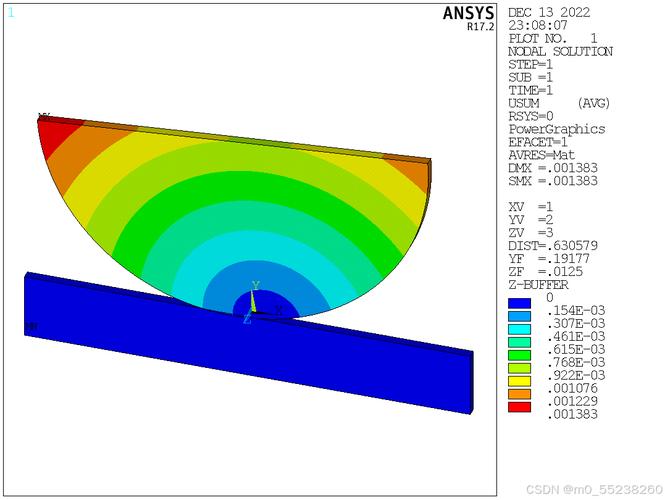Click the TIME=1 text
665x500 pixels.
pos(531,90)
